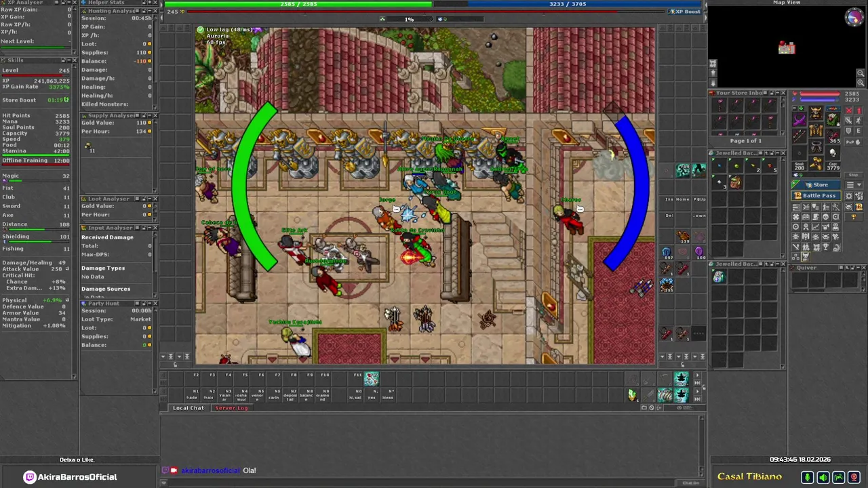
Task: Click the white gem stack of 3
Action: point(719,182)
